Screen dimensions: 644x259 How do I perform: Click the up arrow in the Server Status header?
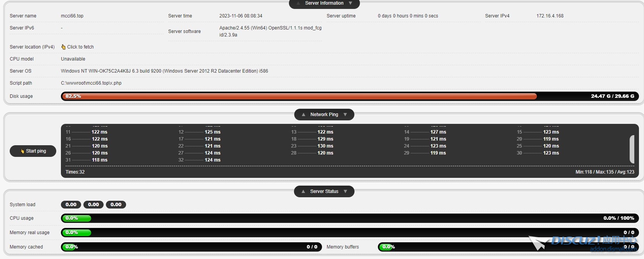pyautogui.click(x=303, y=191)
